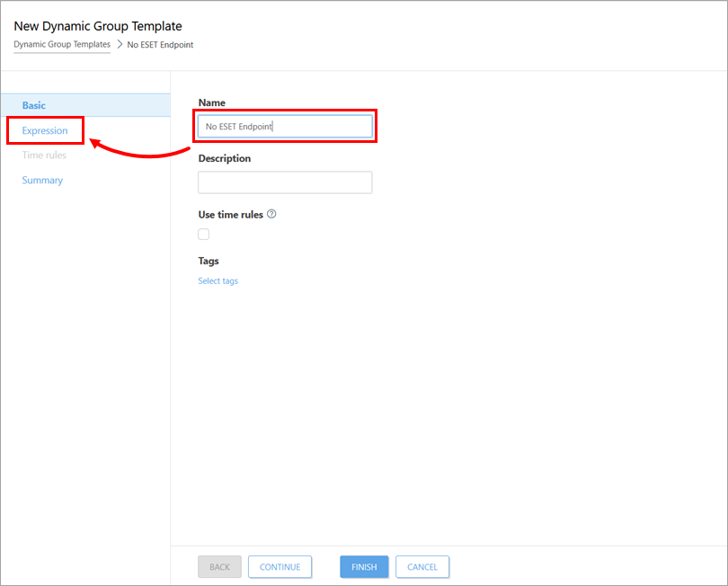The height and width of the screenshot is (586, 728).
Task: Cancel the new template wizard
Action: [x=422, y=567]
